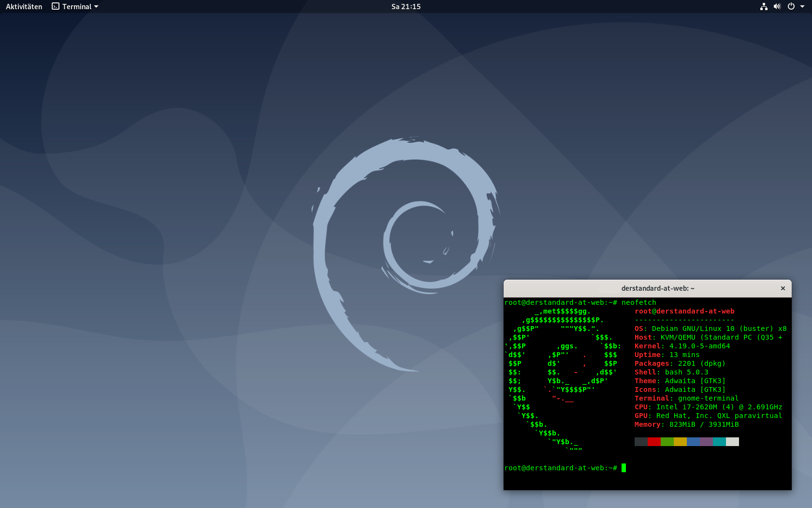
Task: Click the volume speaker icon in system tray
Action: point(777,6)
